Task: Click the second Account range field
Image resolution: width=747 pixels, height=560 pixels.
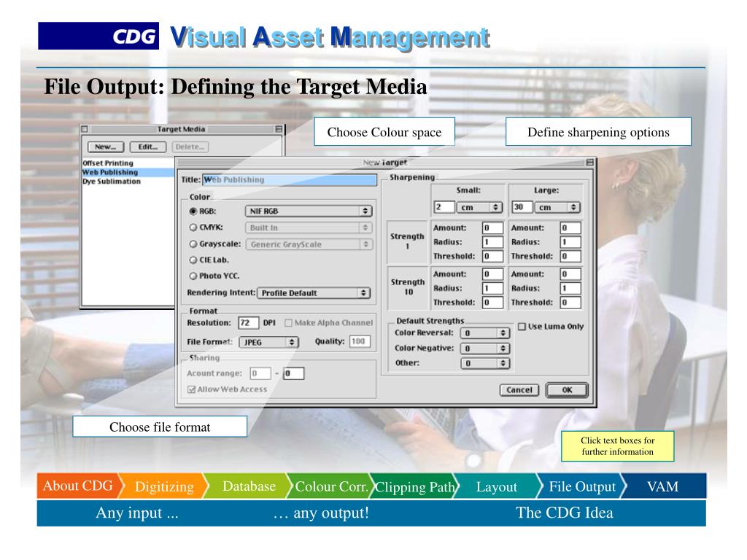Action: click(294, 373)
